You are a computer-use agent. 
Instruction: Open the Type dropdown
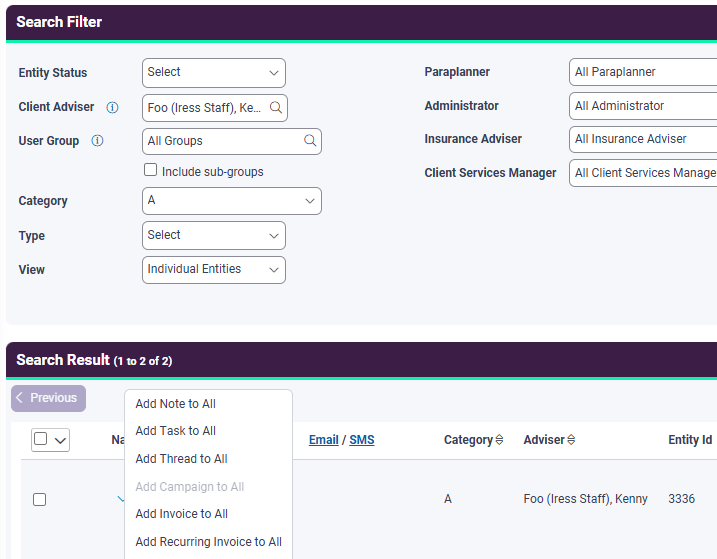pos(213,235)
